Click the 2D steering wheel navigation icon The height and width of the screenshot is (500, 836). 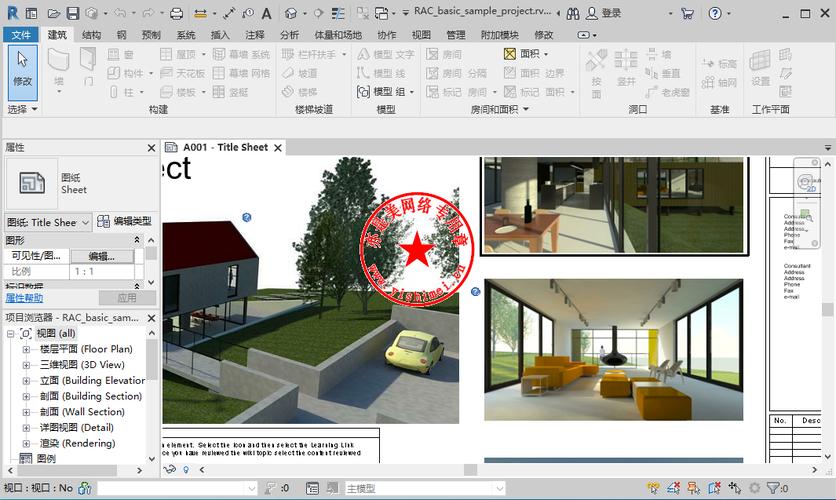tap(807, 181)
